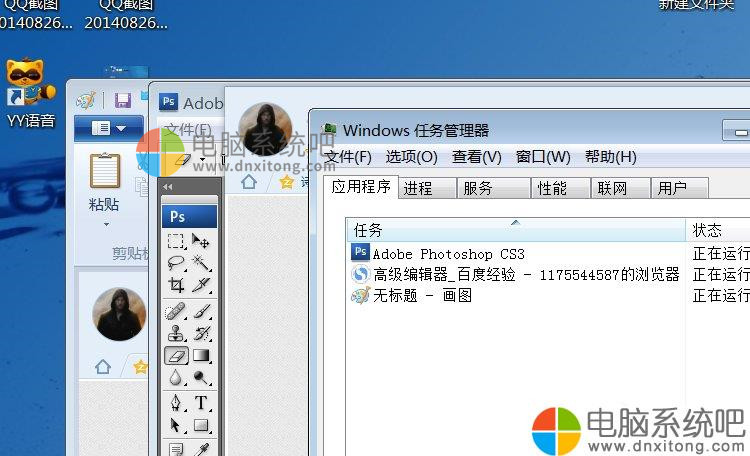Switch to 联网 tab
Viewport: 750px width, 456px height.
click(x=621, y=188)
